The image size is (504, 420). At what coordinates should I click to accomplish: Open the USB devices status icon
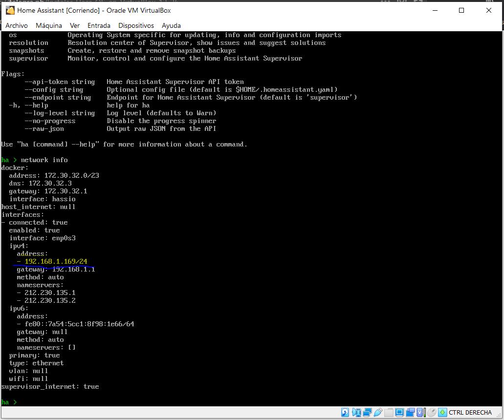[x=378, y=413]
